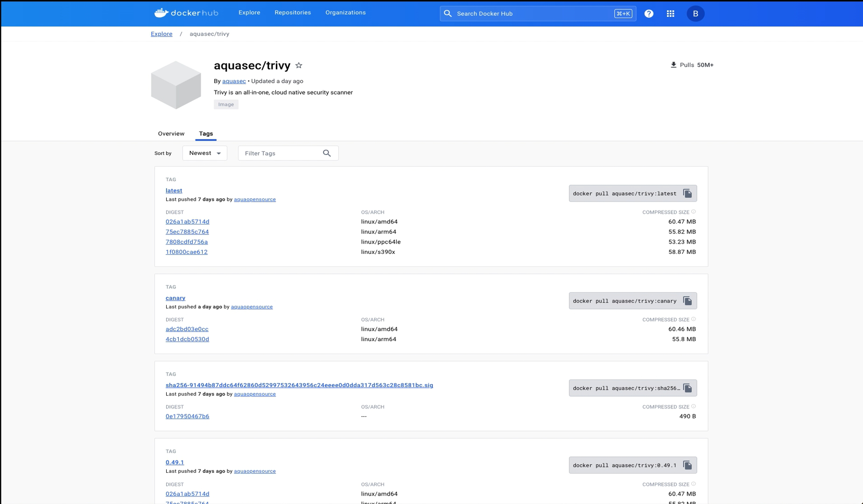863x504 pixels.
Task: Click compressed size info icon in canary tag
Action: tap(694, 319)
